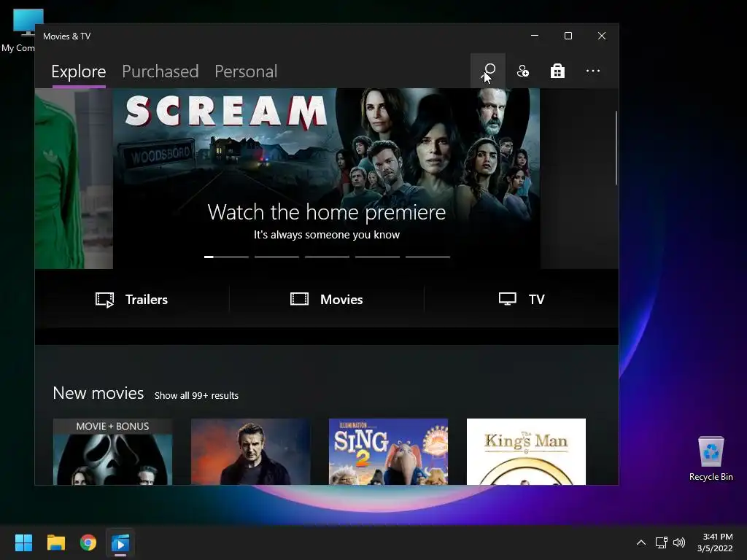Click the account sign-in person icon
The width and height of the screenshot is (747, 560).
click(x=522, y=71)
